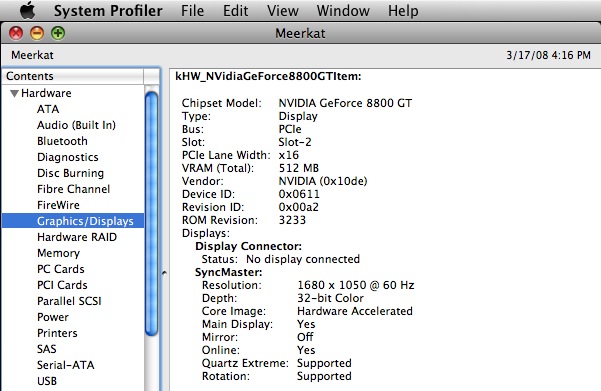Screen dimensions: 601x391
Task: Select FireWire in the Hardware list
Action: coord(58,205)
